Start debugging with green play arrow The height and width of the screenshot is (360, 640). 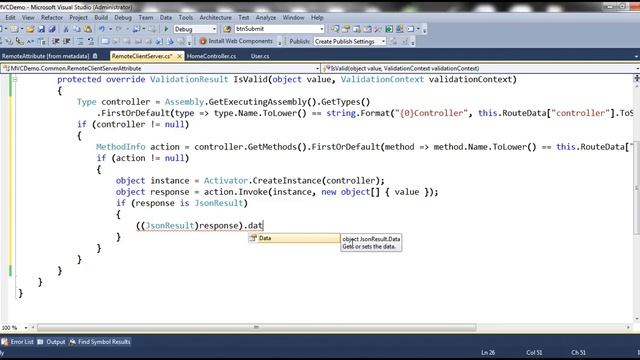166,29
